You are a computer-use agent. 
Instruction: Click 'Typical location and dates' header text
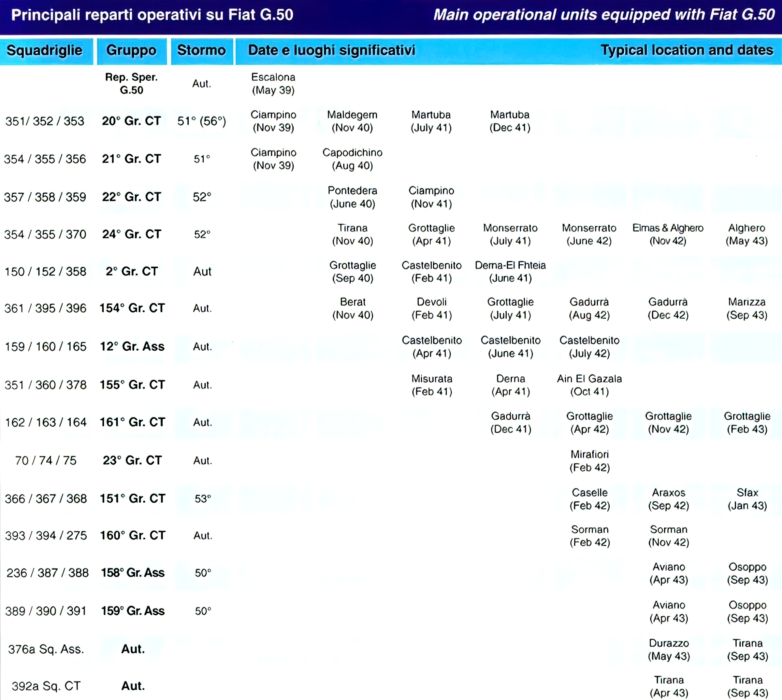point(687,50)
